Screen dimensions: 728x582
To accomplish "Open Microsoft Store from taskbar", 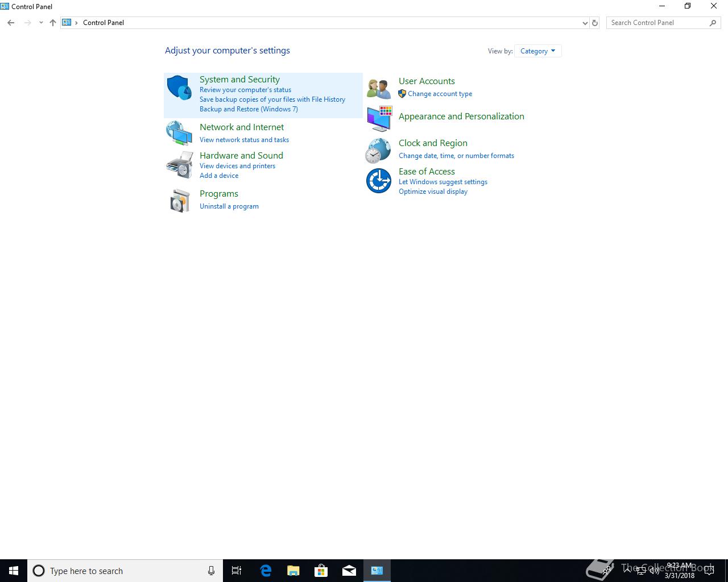I will coord(321,571).
